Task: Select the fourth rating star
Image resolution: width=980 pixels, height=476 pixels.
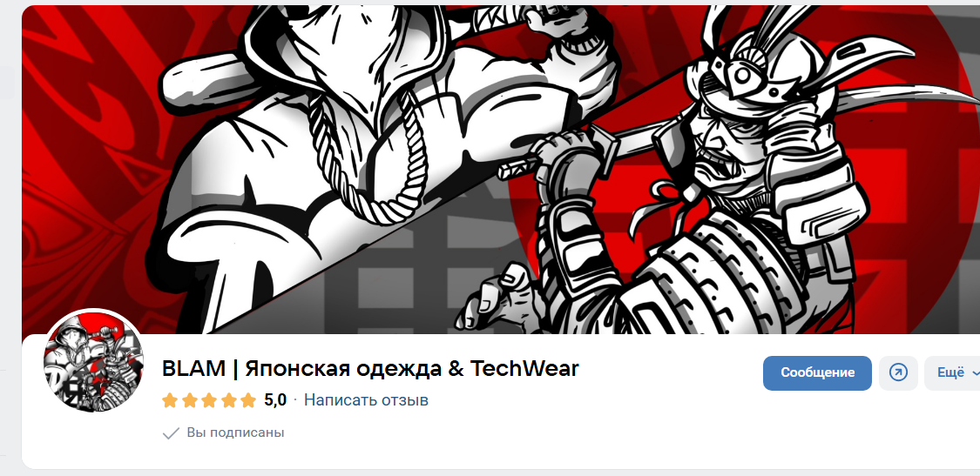Action: [x=229, y=400]
